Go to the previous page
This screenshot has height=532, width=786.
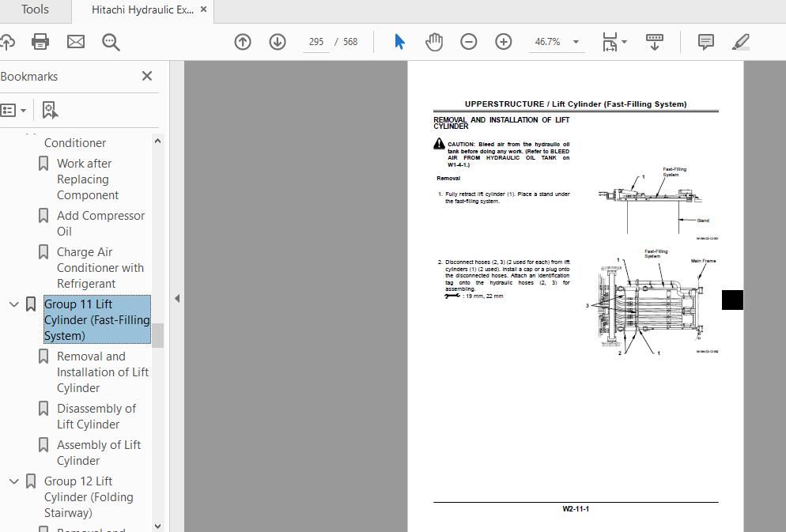point(243,41)
